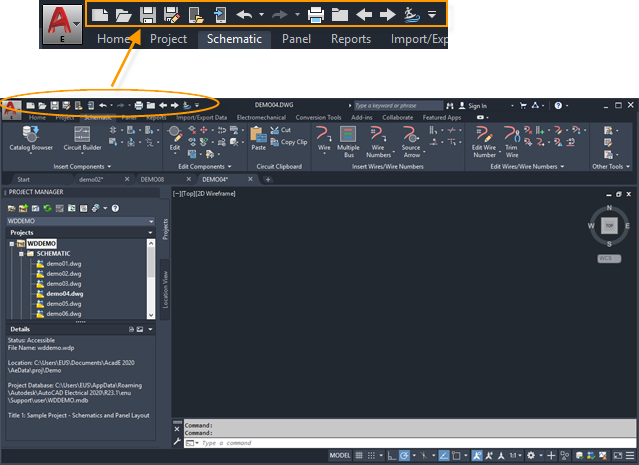The image size is (639, 465).
Task: Toggle annotation objects visibility in status bar
Action: [x=477, y=455]
